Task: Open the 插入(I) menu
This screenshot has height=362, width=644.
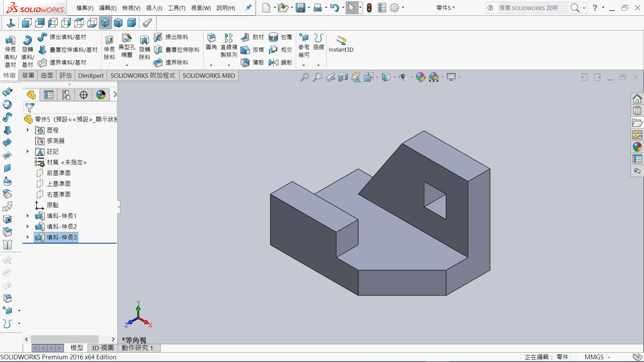Action: [154, 8]
